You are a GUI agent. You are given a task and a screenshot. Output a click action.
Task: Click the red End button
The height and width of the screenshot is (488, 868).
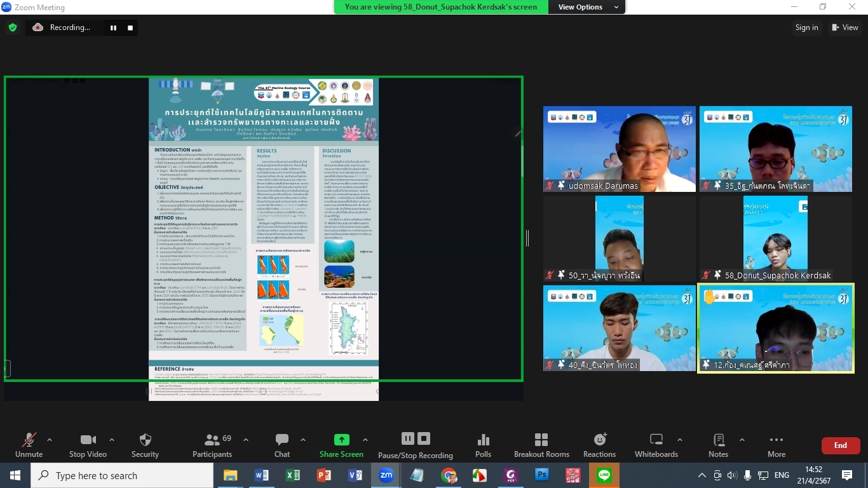point(840,445)
